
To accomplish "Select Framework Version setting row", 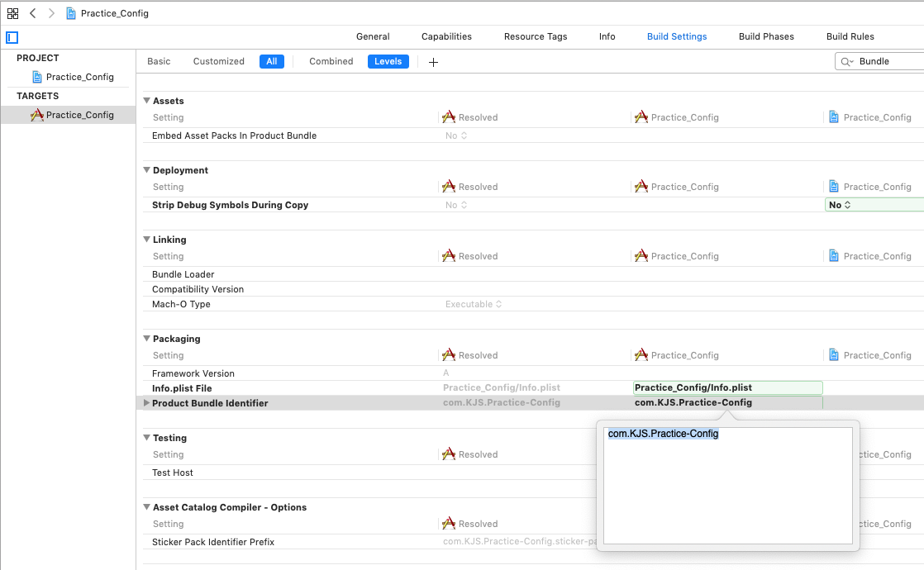I will click(x=533, y=373).
